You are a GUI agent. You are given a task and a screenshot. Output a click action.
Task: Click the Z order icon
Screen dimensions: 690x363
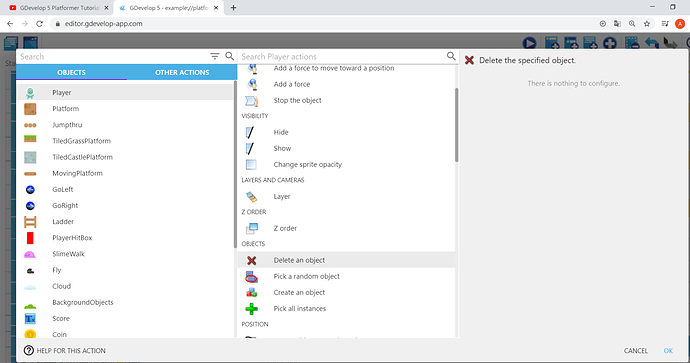pos(252,228)
